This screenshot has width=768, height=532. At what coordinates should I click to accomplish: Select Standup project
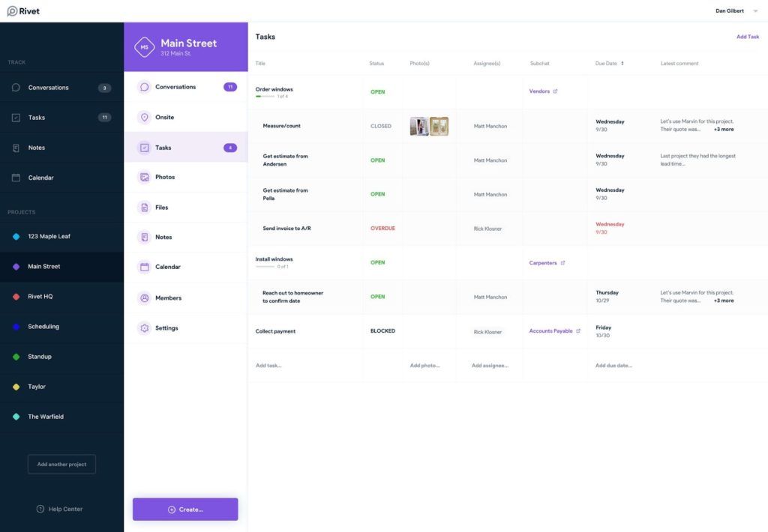(61, 357)
